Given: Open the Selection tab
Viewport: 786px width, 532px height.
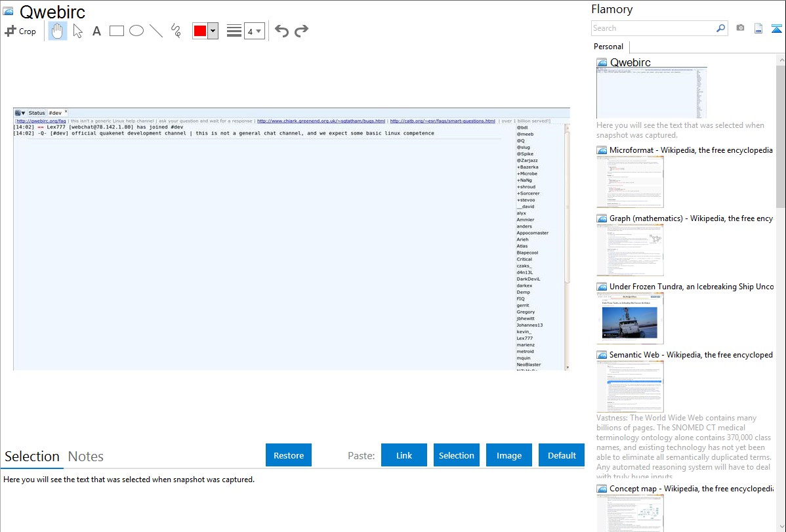Looking at the screenshot, I should 32,457.
